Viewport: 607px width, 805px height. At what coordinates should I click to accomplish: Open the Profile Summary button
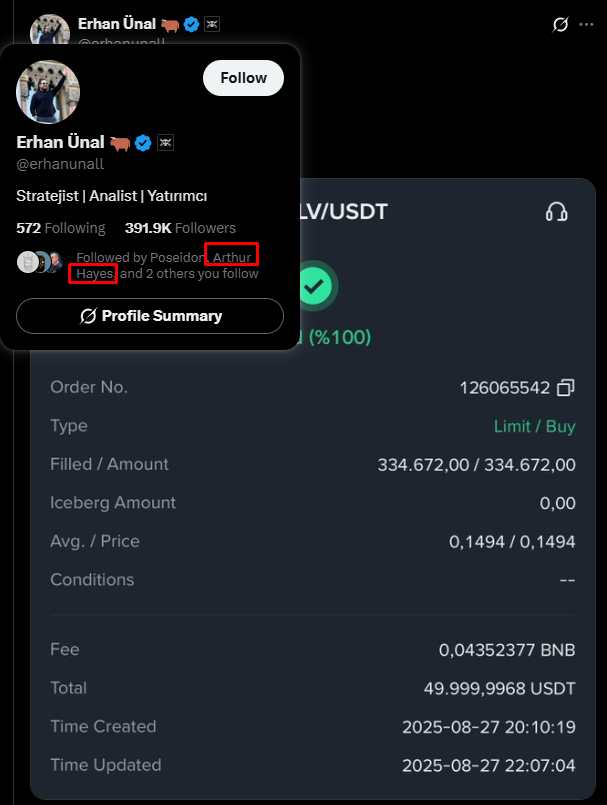pos(150,316)
